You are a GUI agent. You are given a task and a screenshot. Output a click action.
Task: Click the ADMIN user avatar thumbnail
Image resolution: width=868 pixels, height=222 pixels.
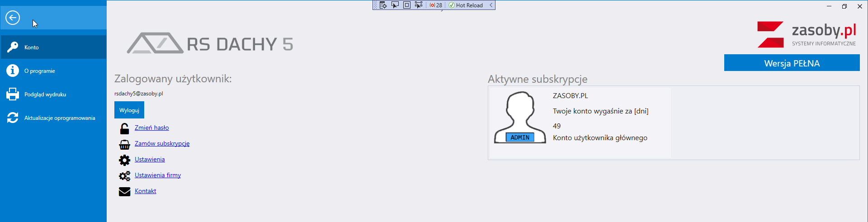coord(520,118)
